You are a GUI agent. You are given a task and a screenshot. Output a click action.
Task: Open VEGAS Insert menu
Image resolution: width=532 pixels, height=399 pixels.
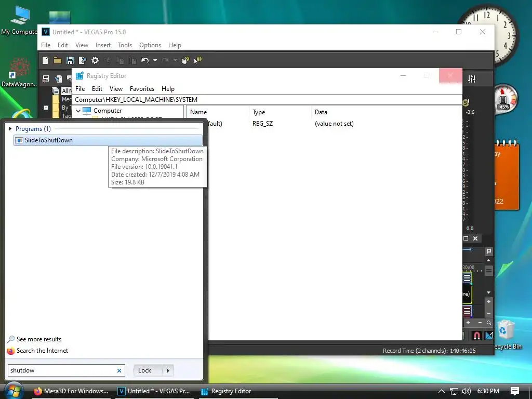pyautogui.click(x=103, y=45)
